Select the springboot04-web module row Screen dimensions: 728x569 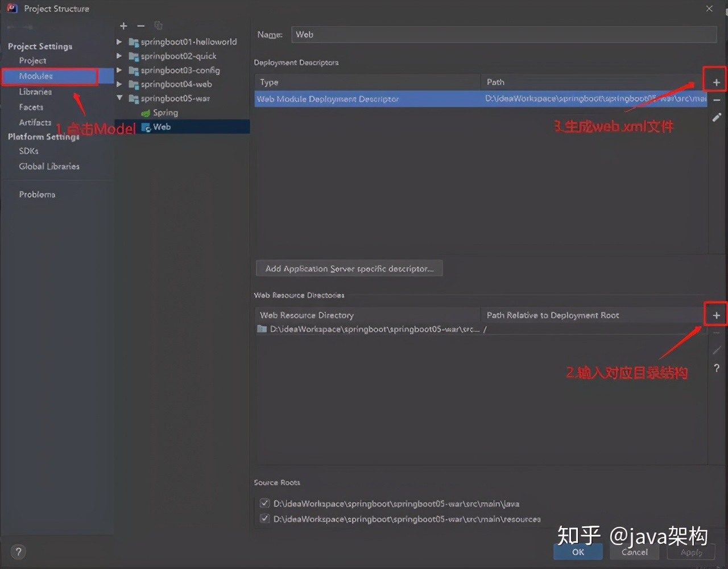coord(182,85)
